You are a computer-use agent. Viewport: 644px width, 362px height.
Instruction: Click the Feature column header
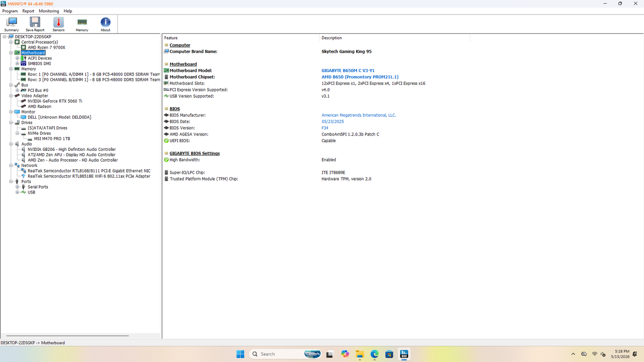(241, 38)
